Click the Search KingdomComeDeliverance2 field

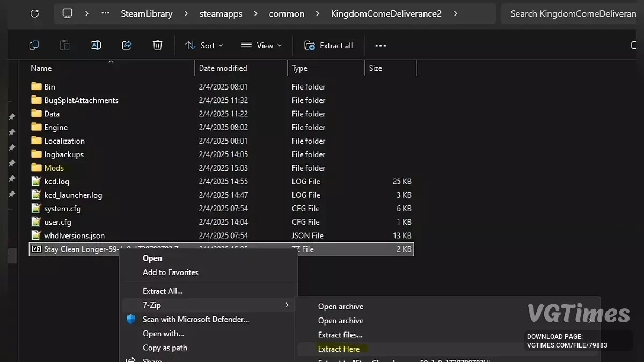(572, 13)
